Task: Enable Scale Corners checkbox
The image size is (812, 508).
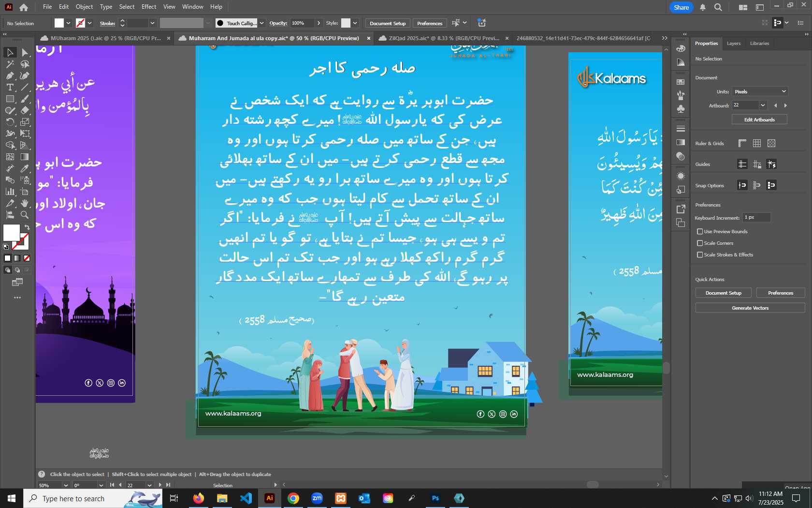Action: point(700,243)
